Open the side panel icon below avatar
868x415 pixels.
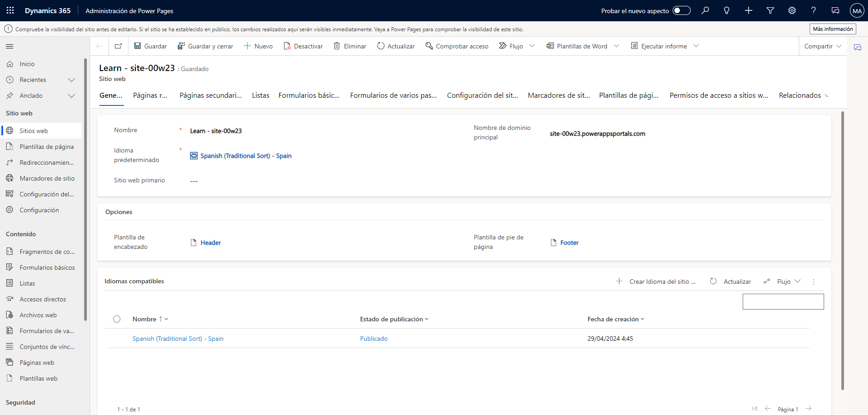(858, 48)
